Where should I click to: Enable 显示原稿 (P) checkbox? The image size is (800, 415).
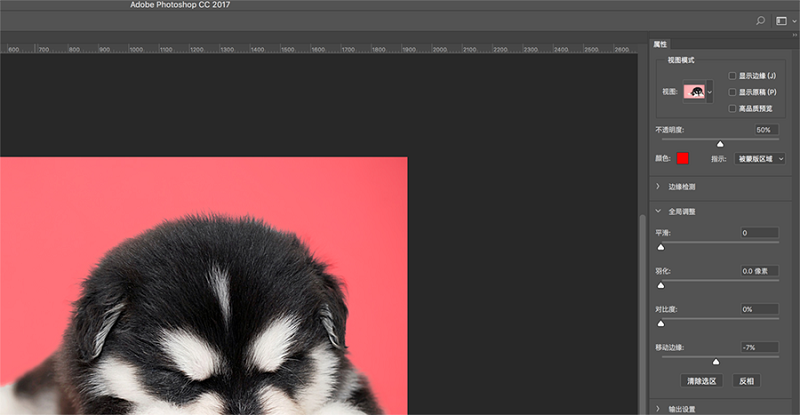coord(733,92)
